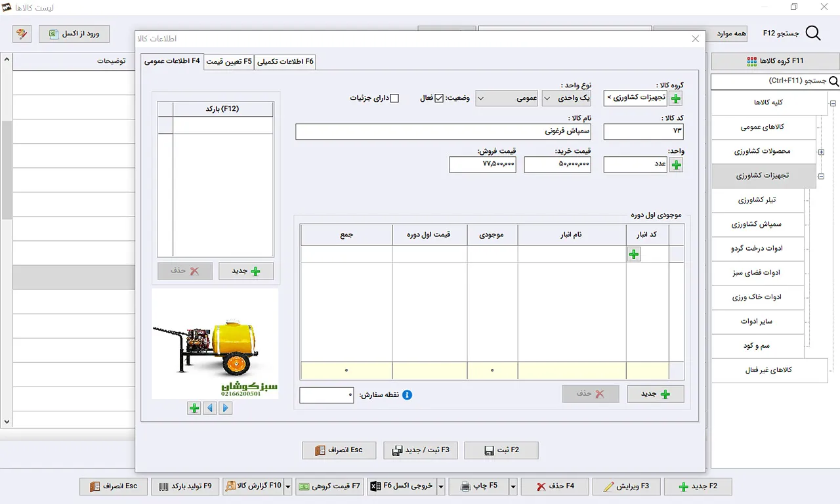Toggle the دارای جزئیات checkbox
The width and height of the screenshot is (840, 504).
pyautogui.click(x=394, y=98)
